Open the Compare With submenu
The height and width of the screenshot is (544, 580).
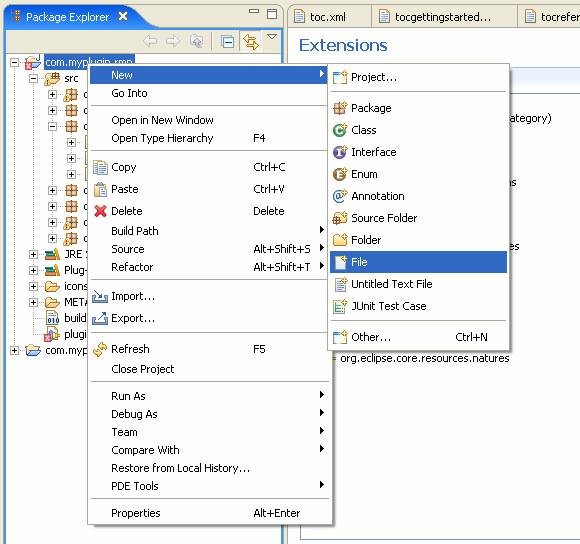[x=209, y=450]
